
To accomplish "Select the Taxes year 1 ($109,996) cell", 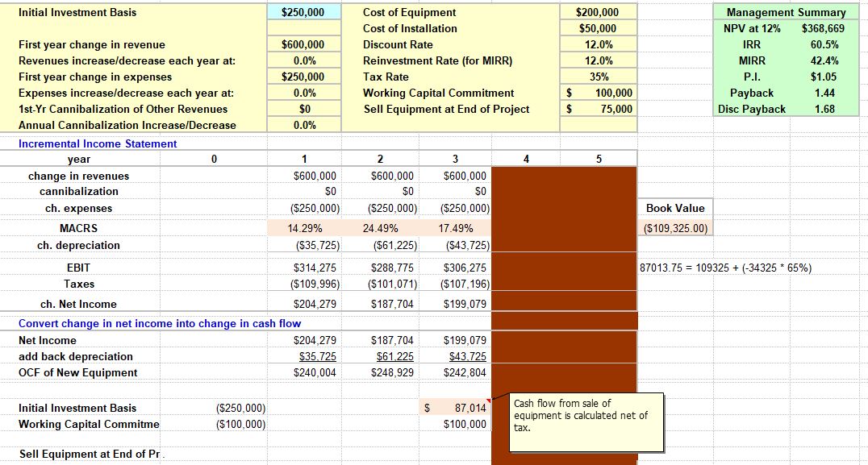I will (304, 284).
